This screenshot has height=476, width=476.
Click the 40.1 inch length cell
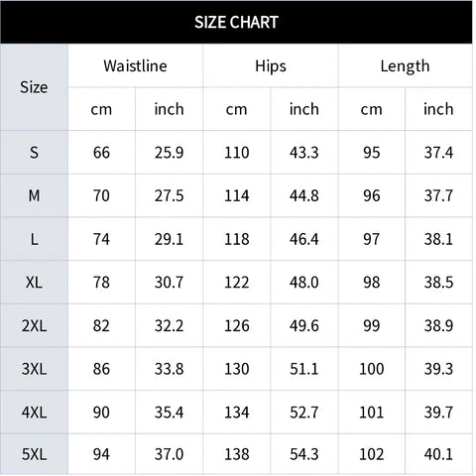[438, 454]
